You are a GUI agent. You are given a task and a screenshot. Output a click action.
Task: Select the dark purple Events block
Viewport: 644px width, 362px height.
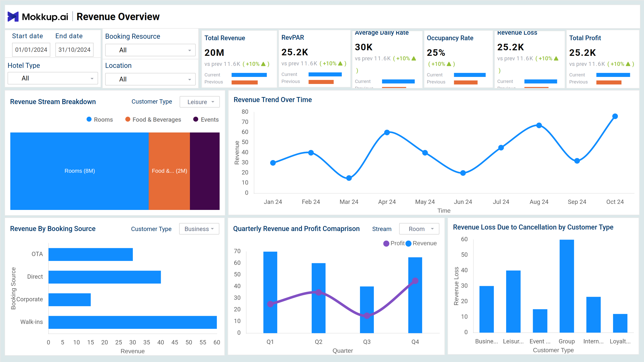click(x=205, y=171)
